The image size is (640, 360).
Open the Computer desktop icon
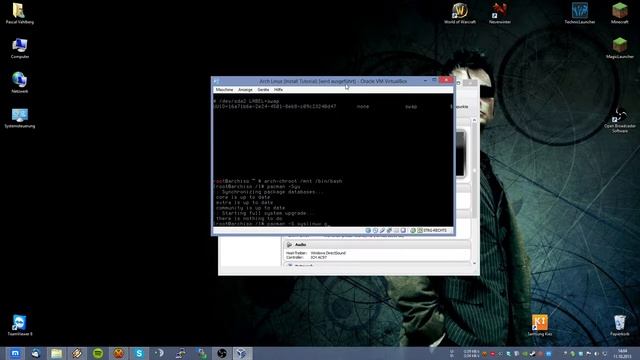pyautogui.click(x=20, y=48)
